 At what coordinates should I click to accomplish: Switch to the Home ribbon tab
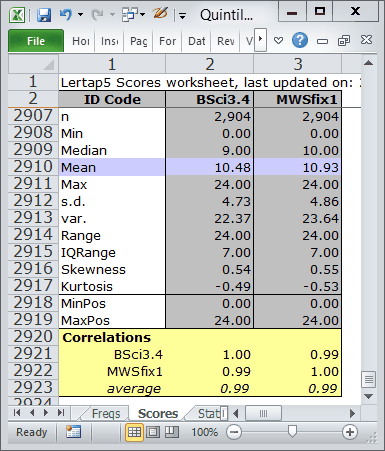[x=81, y=41]
